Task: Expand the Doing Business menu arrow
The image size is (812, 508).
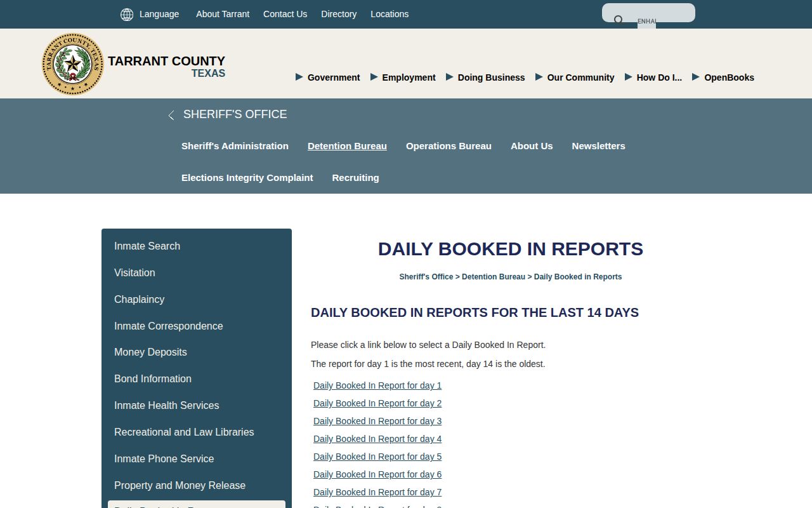Action: pyautogui.click(x=449, y=77)
